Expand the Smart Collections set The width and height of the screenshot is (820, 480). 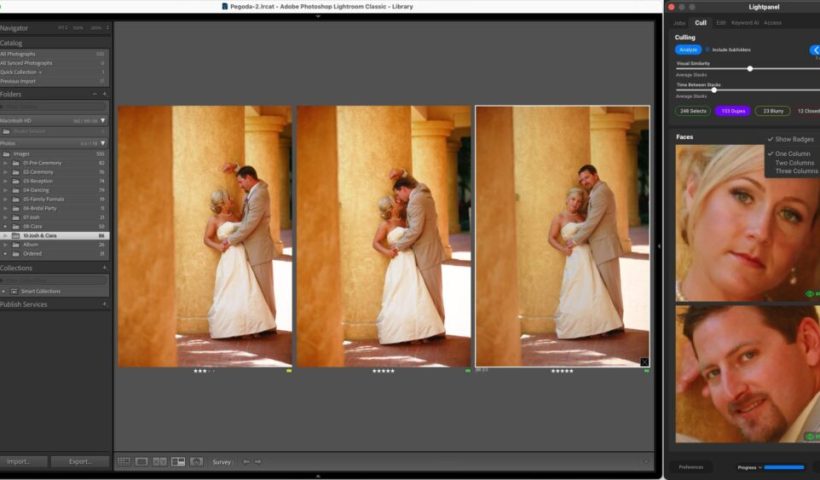[x=5, y=291]
